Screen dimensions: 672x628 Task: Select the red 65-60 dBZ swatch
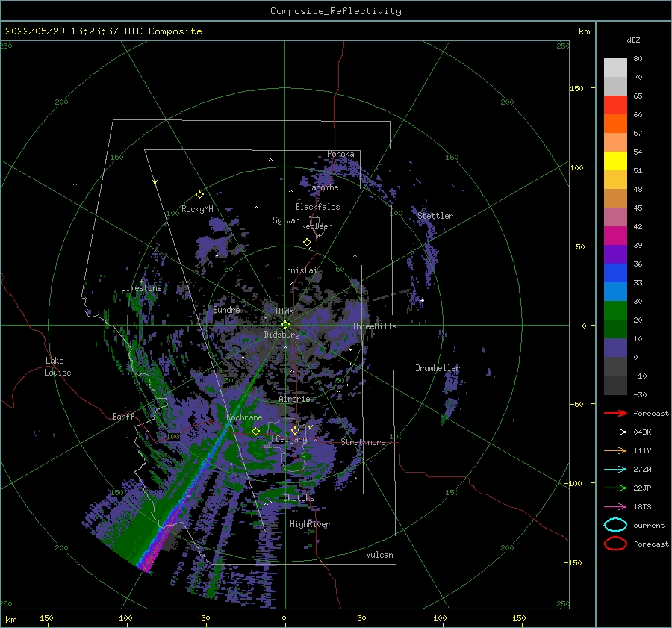(x=615, y=105)
